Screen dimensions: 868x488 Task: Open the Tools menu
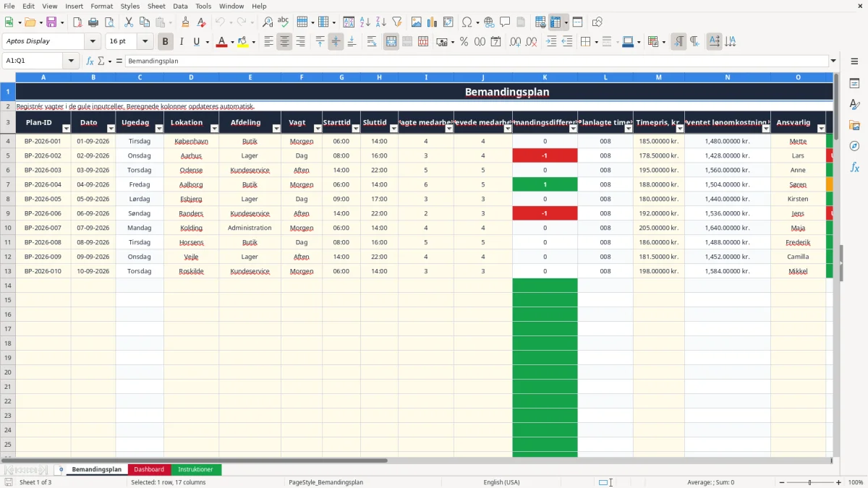[x=203, y=6]
